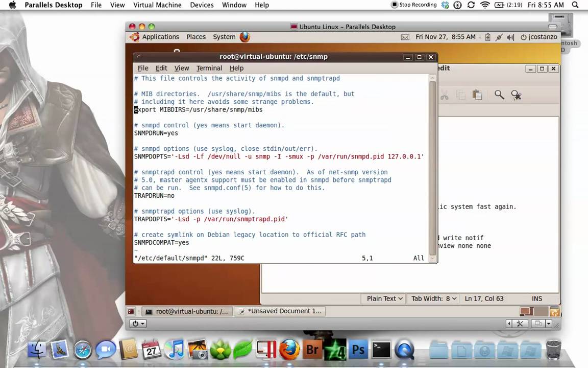Open the Mail app in the dock
Viewport: 588px width, 368px height.
click(x=60, y=349)
